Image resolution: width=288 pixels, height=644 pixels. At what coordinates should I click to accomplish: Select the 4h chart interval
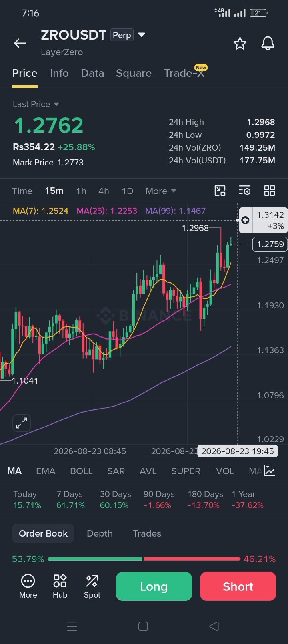(104, 191)
